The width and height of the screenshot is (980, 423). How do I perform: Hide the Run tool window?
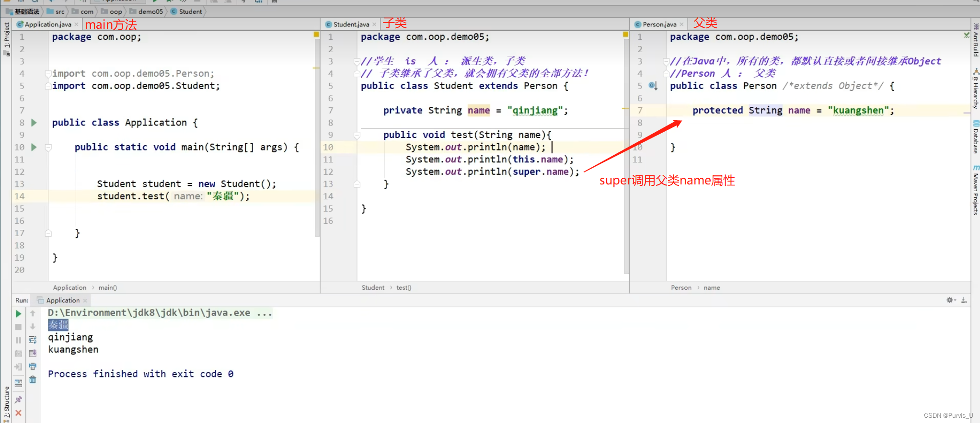coord(964,300)
